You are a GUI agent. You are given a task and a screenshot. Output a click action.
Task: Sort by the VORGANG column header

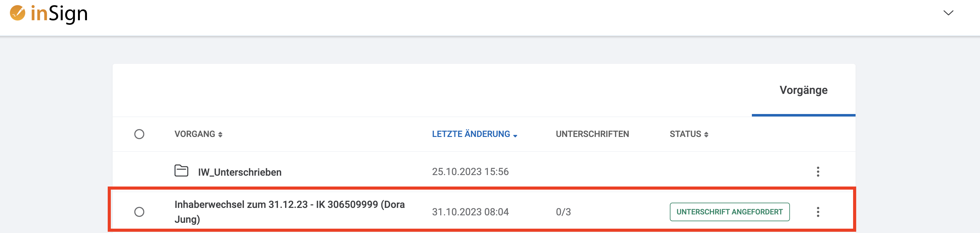[x=195, y=134]
